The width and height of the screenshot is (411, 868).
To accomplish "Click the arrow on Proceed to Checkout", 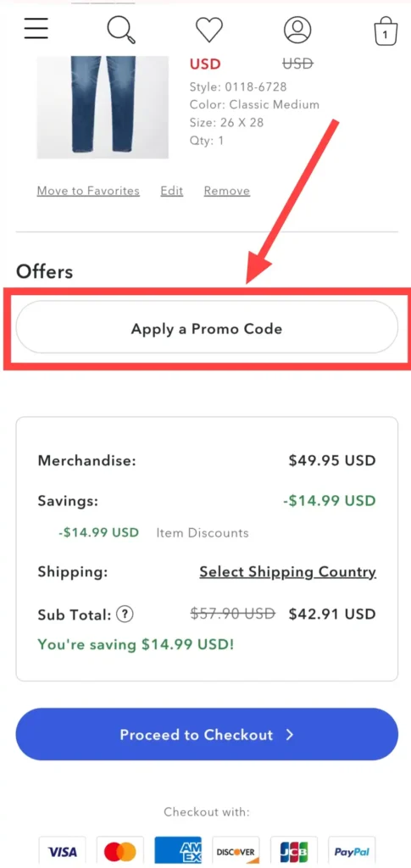I will tap(289, 735).
